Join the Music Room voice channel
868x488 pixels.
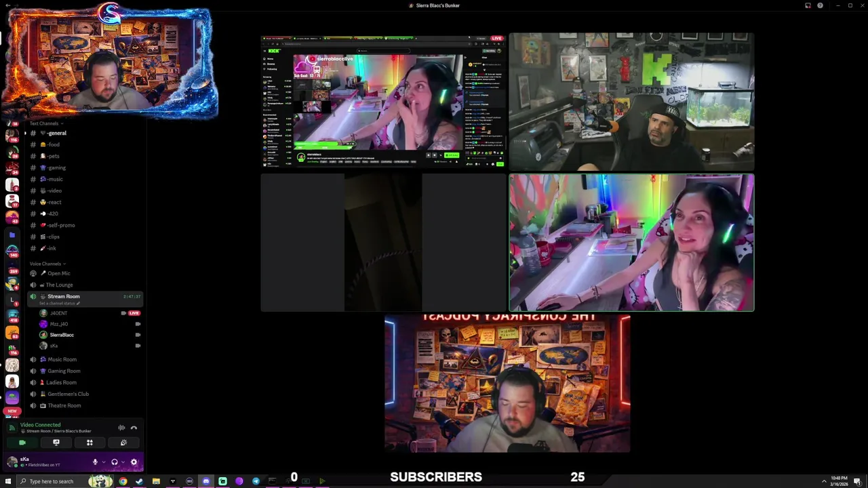85,359
